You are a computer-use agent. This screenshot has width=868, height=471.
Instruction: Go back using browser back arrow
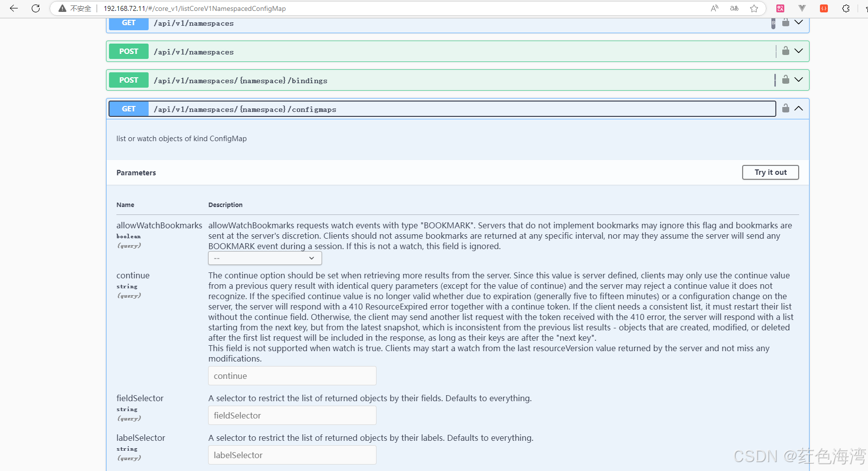coord(14,8)
